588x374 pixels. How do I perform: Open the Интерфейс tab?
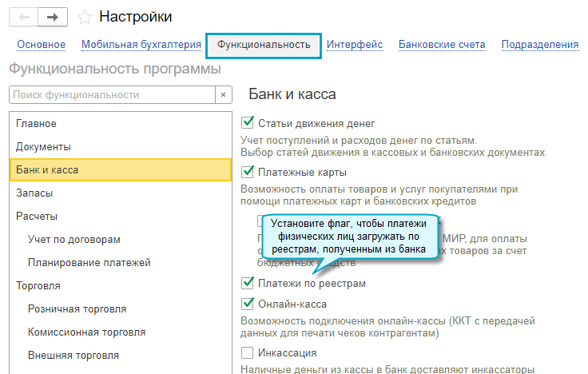[355, 45]
